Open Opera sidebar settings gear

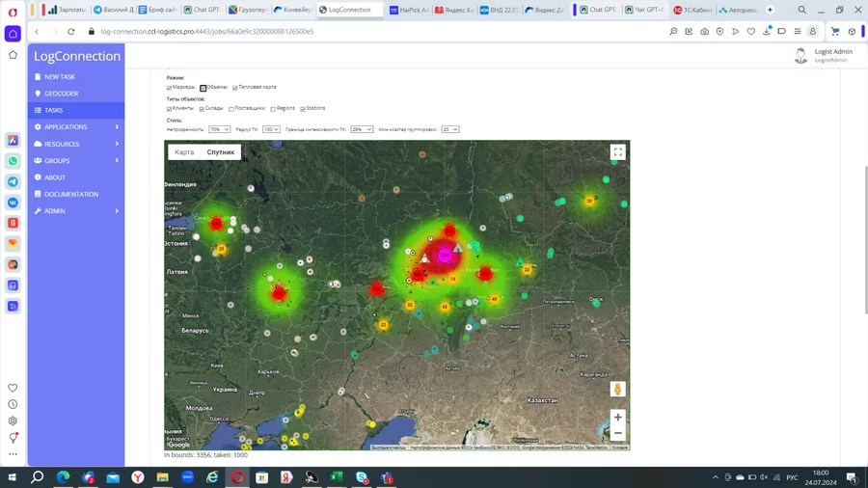[13, 421]
